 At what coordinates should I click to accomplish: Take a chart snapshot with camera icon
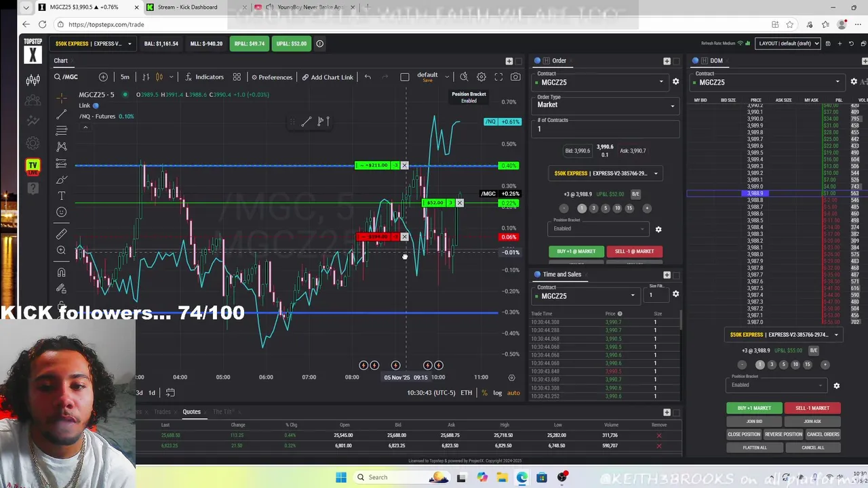pos(515,77)
